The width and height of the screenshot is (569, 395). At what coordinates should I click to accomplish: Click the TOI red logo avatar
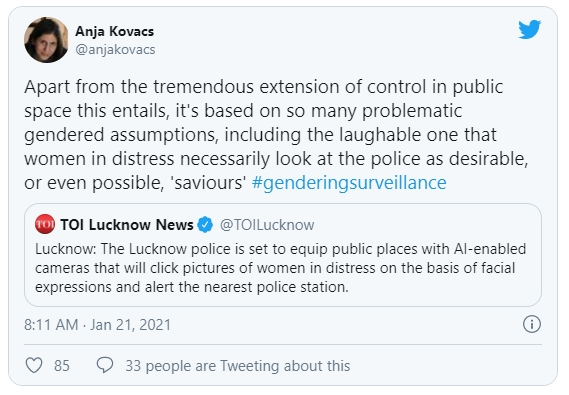(45, 224)
